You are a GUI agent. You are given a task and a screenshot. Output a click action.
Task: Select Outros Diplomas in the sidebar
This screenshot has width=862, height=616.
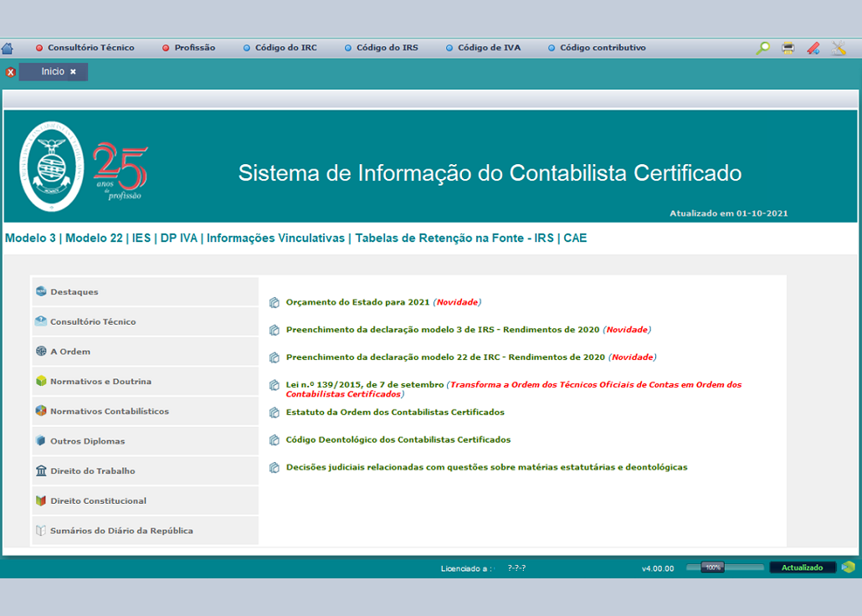click(x=145, y=441)
